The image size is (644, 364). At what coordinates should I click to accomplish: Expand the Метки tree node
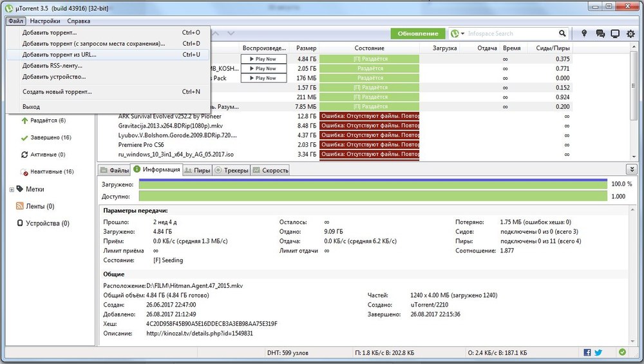12,189
